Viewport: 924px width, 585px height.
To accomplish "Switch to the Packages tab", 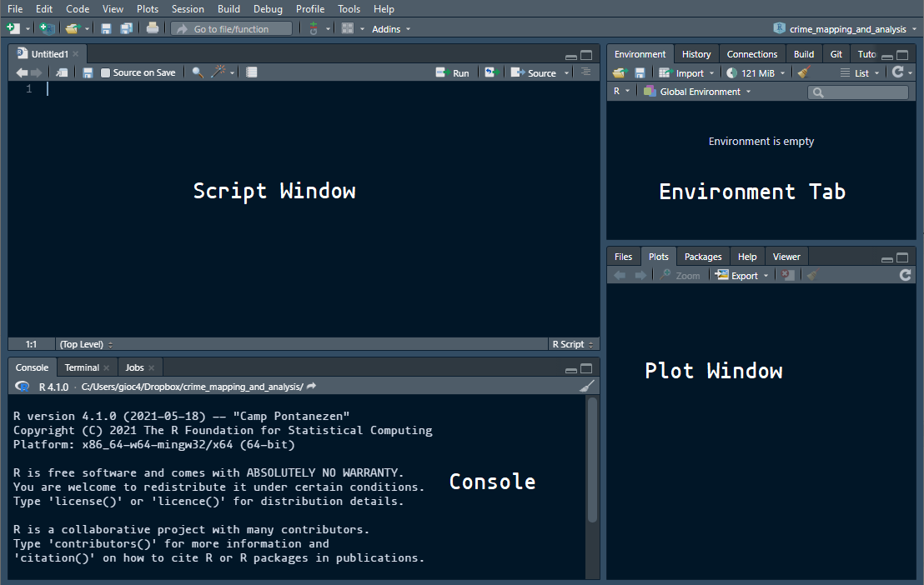I will click(x=702, y=257).
